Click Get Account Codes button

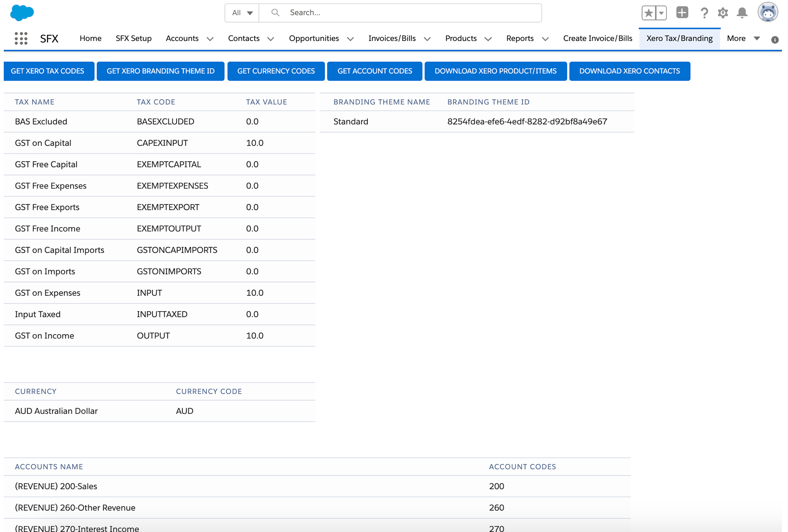point(375,71)
